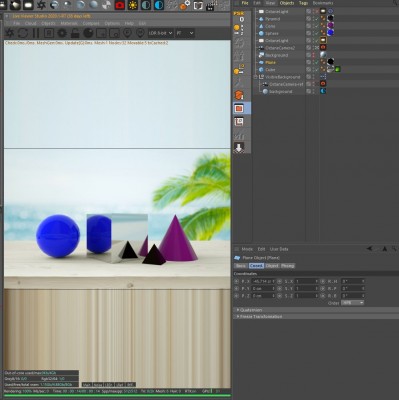399x400 pixels.
Task: Select the Pyramid object in the list
Action: (272, 19)
